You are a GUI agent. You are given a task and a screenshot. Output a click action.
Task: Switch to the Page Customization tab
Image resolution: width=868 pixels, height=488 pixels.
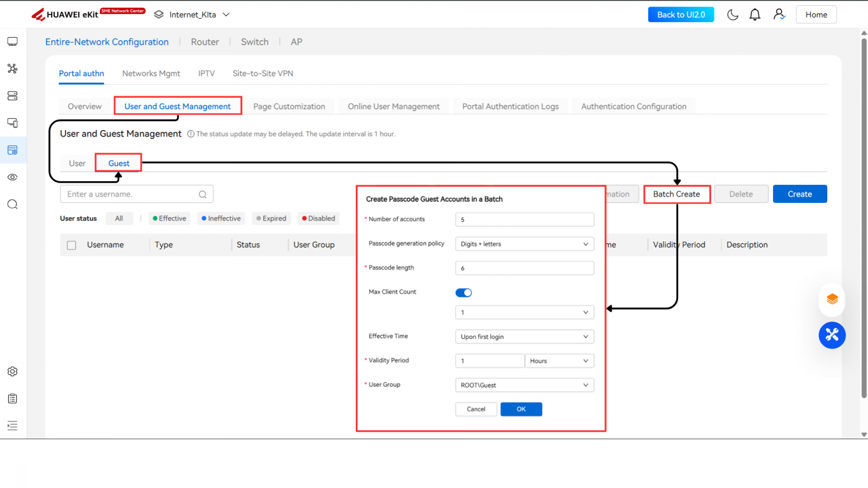[x=289, y=107]
